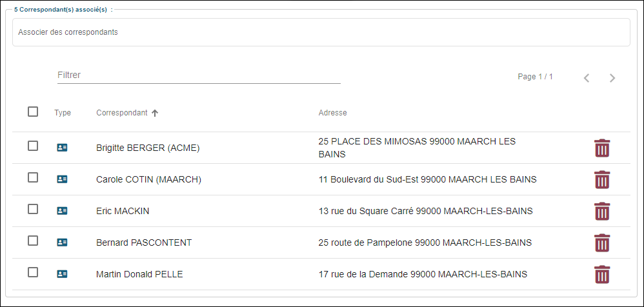Sort by the Type column header

[63, 113]
